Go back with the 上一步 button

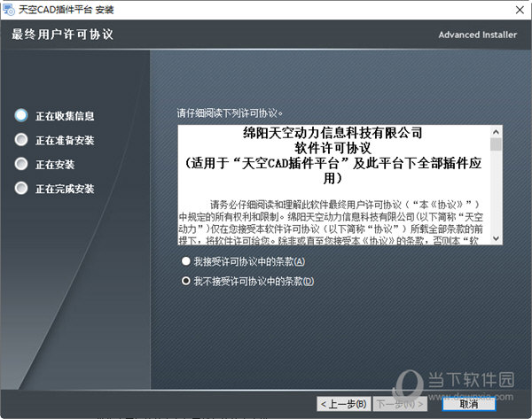pos(343,403)
